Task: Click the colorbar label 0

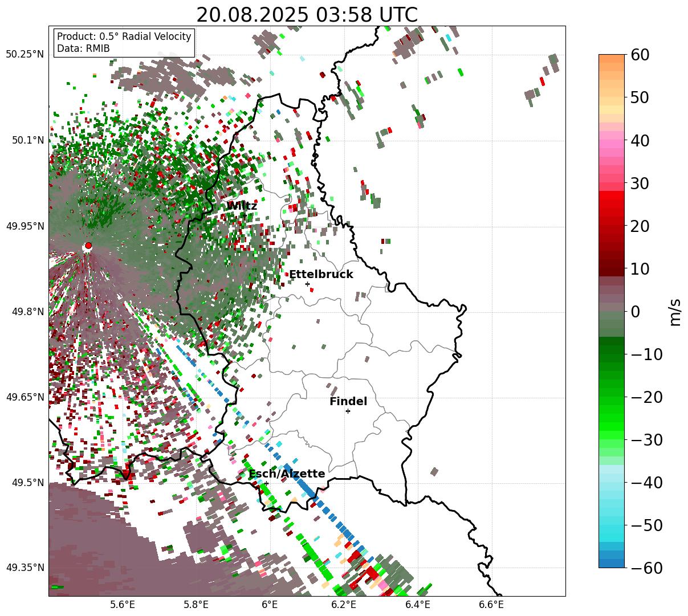Action: click(634, 311)
